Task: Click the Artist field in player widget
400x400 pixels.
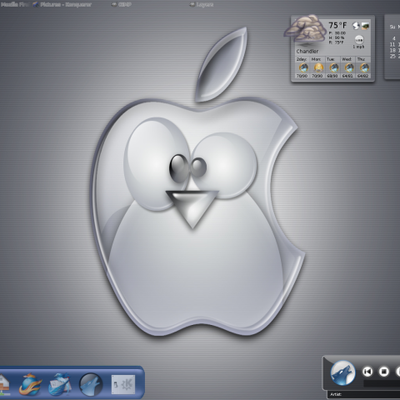Action: (363, 394)
